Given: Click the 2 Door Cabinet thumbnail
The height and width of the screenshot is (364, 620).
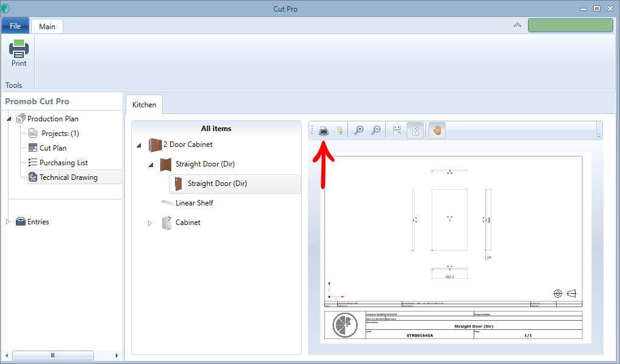Looking at the screenshot, I should (x=155, y=145).
